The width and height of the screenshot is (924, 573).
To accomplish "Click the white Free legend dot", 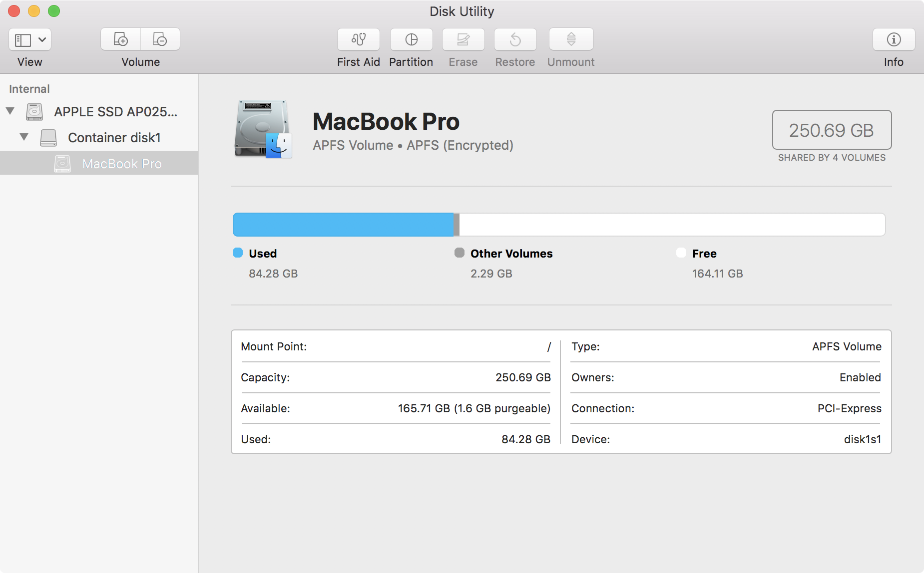I will (681, 253).
